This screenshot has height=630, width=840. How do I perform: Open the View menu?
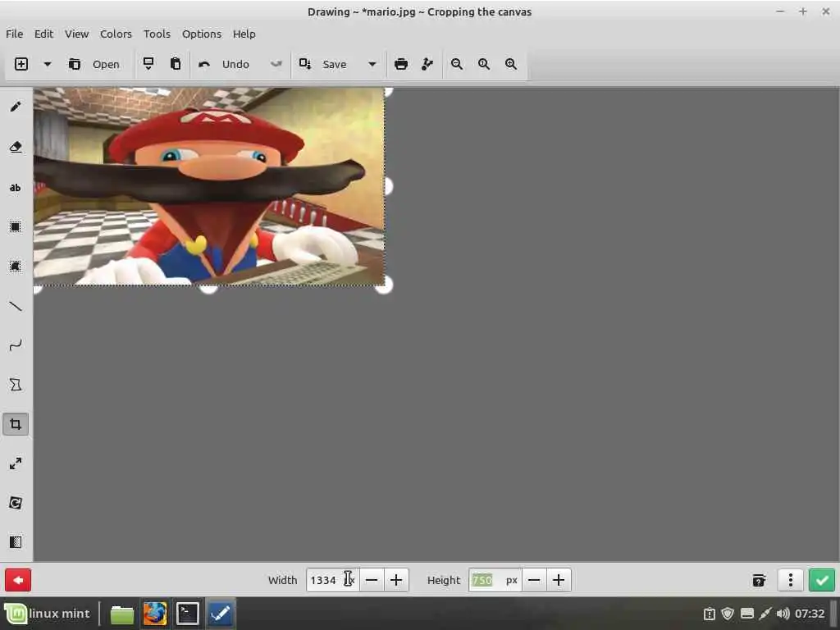point(76,34)
